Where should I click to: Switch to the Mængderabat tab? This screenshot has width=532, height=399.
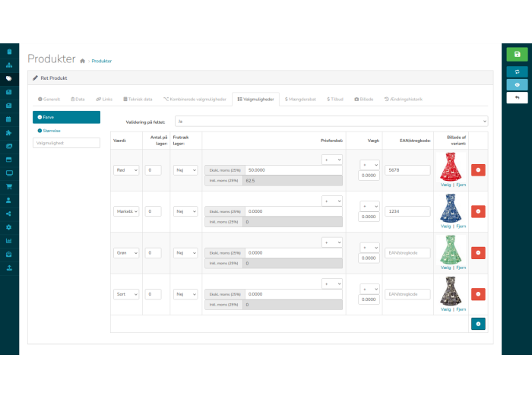(300, 99)
